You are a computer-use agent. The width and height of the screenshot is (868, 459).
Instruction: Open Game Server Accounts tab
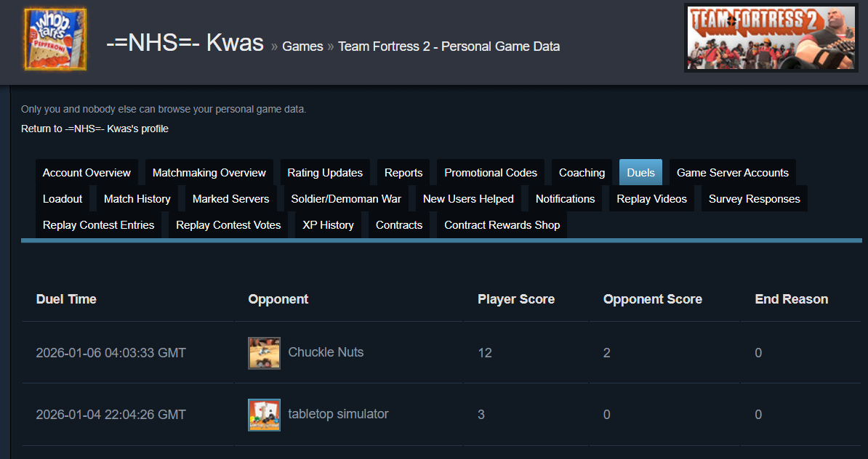point(732,173)
